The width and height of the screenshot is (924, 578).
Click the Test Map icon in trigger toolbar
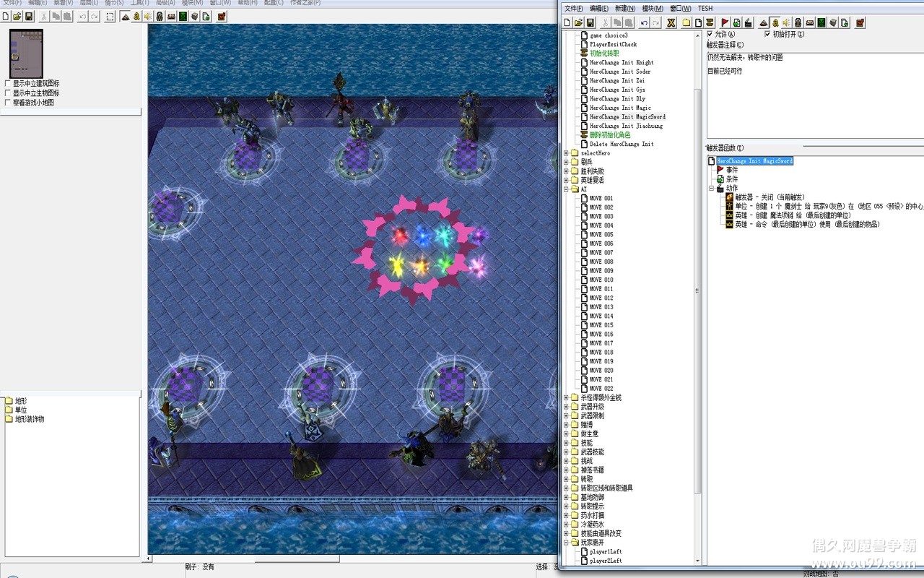pyautogui.click(x=860, y=22)
